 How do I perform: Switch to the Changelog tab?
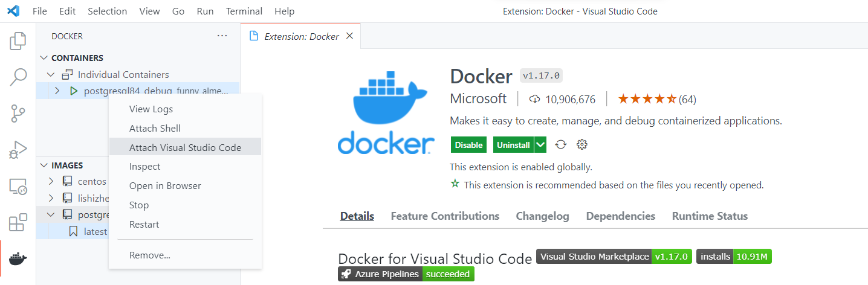click(542, 216)
